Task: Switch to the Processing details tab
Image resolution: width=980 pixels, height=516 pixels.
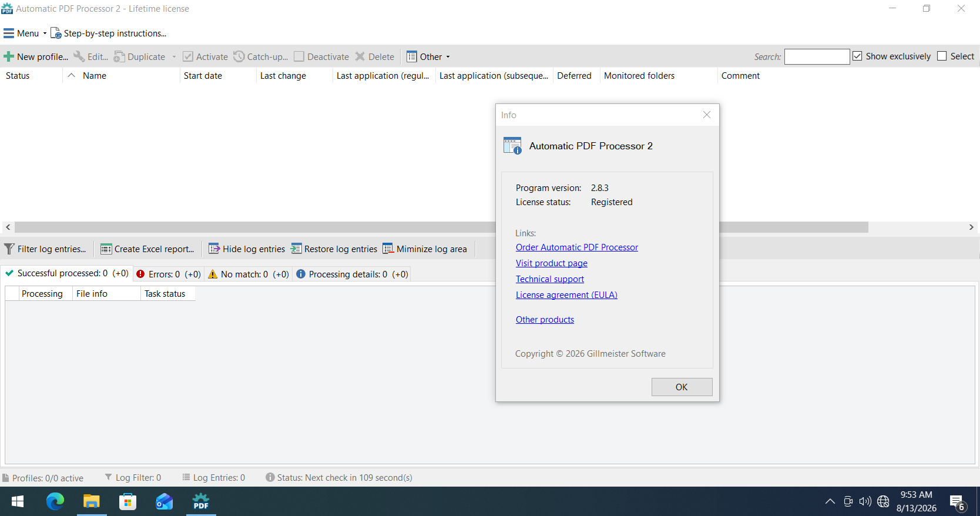Action: (352, 274)
